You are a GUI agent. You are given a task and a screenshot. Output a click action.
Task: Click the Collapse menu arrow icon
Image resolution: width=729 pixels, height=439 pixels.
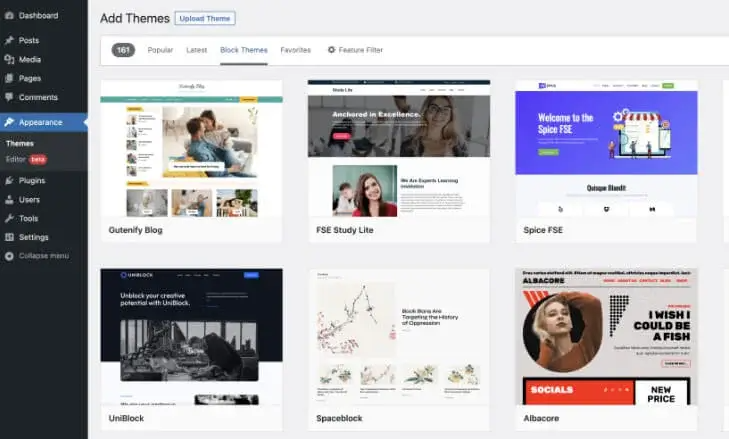9,256
